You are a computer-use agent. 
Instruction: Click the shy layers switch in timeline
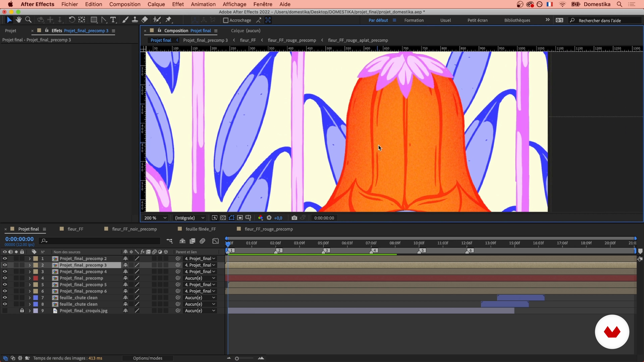182,241
